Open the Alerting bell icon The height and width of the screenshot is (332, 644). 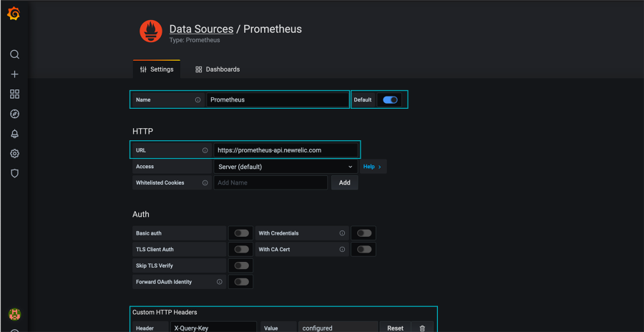pos(14,134)
